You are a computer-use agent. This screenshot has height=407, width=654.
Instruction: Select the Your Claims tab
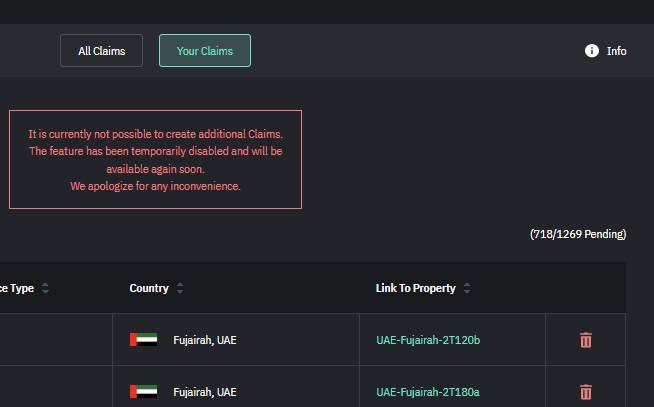205,50
